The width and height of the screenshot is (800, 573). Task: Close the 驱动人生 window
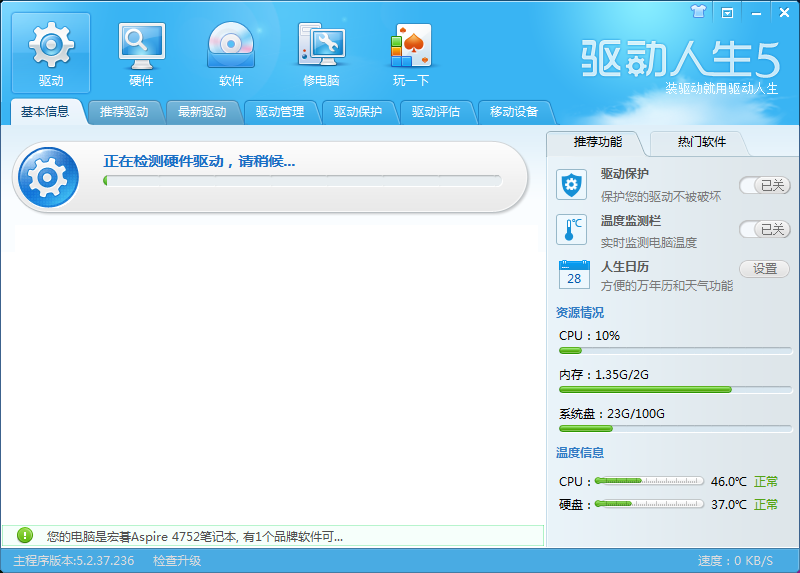point(785,13)
